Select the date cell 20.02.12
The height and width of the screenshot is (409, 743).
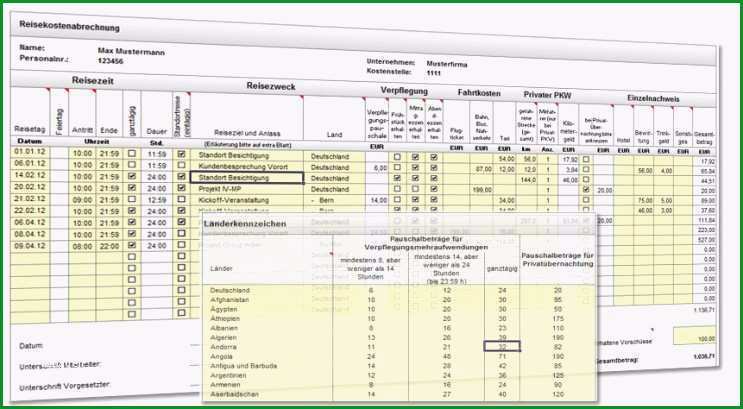[30, 187]
